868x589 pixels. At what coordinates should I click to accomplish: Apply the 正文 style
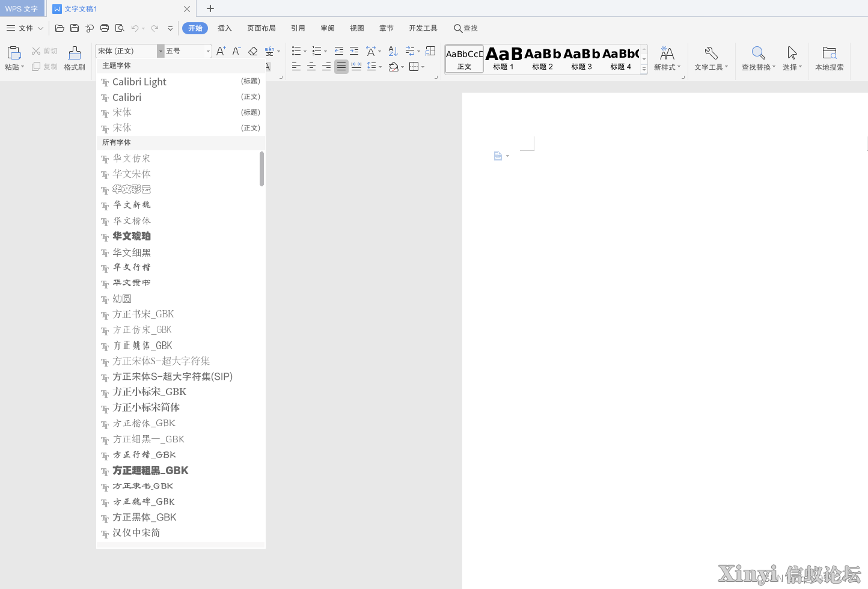pos(464,59)
